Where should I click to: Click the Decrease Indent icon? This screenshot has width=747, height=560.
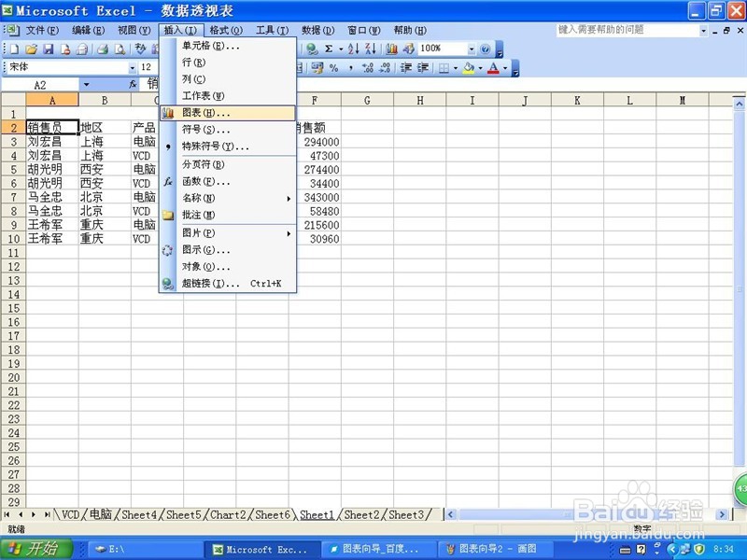pyautogui.click(x=406, y=68)
